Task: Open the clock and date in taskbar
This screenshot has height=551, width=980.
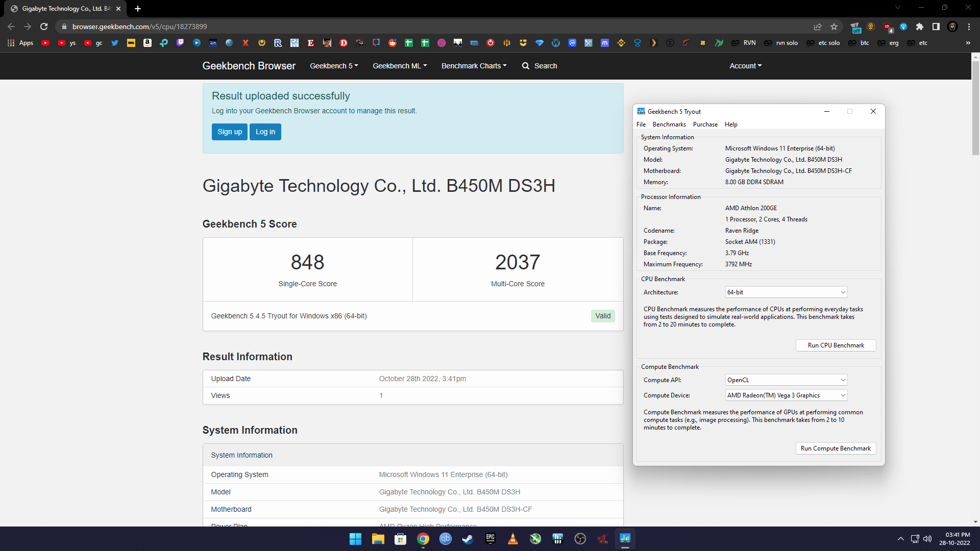Action: pyautogui.click(x=954, y=539)
